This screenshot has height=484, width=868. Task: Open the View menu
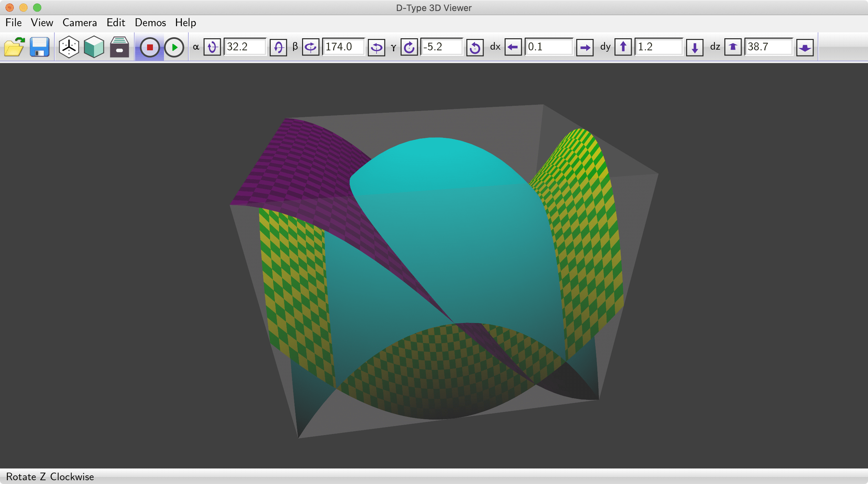[42, 23]
